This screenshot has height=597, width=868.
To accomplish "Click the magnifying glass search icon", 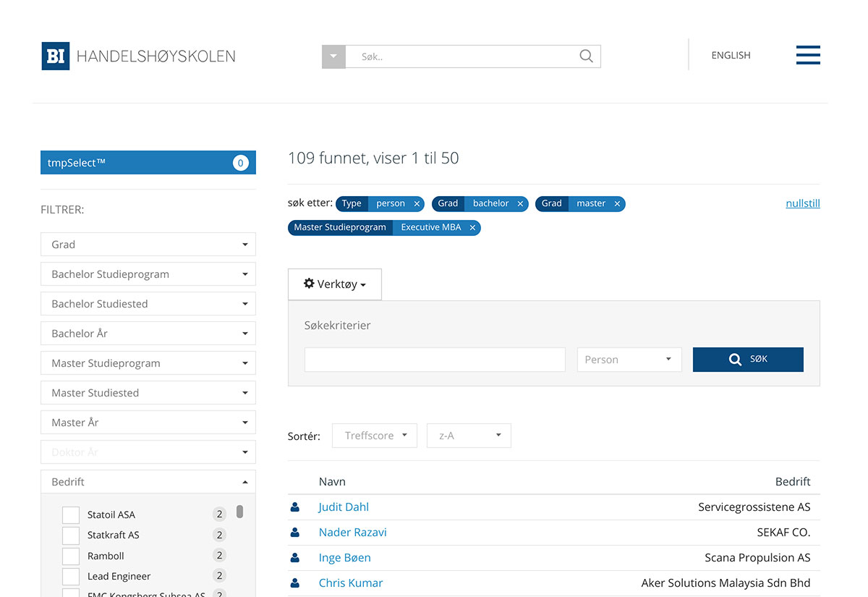I will pyautogui.click(x=586, y=56).
